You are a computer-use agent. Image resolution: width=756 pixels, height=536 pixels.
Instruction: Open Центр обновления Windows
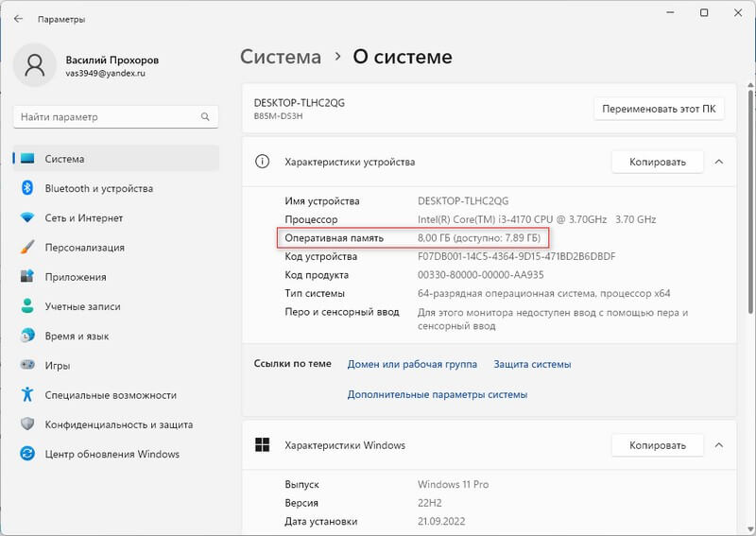click(x=116, y=454)
